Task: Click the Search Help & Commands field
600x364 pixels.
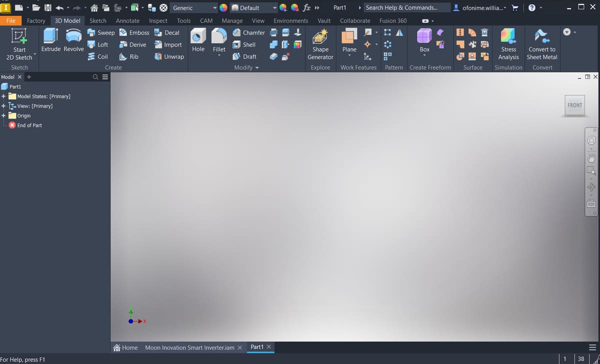Action: coord(406,7)
